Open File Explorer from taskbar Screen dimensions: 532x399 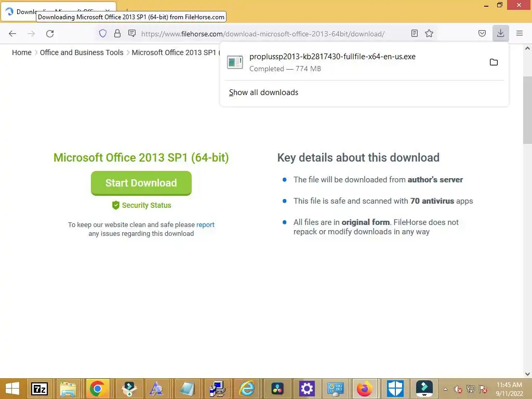68,389
